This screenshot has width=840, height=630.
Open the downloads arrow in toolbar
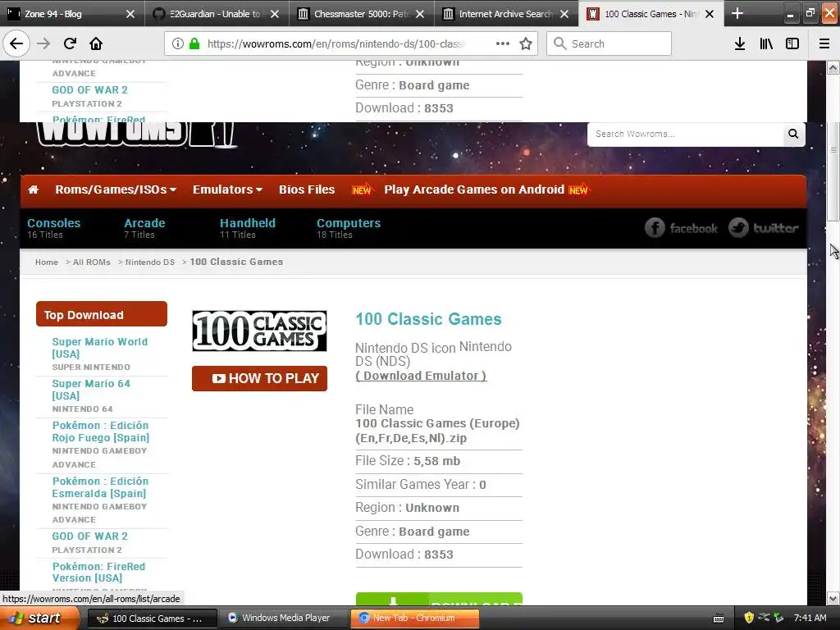click(x=740, y=44)
